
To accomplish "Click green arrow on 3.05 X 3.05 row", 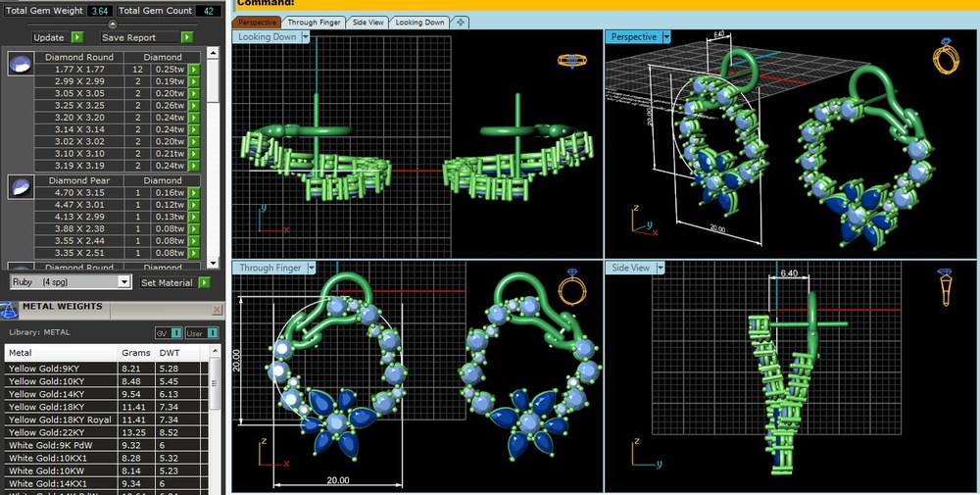I will [x=194, y=94].
